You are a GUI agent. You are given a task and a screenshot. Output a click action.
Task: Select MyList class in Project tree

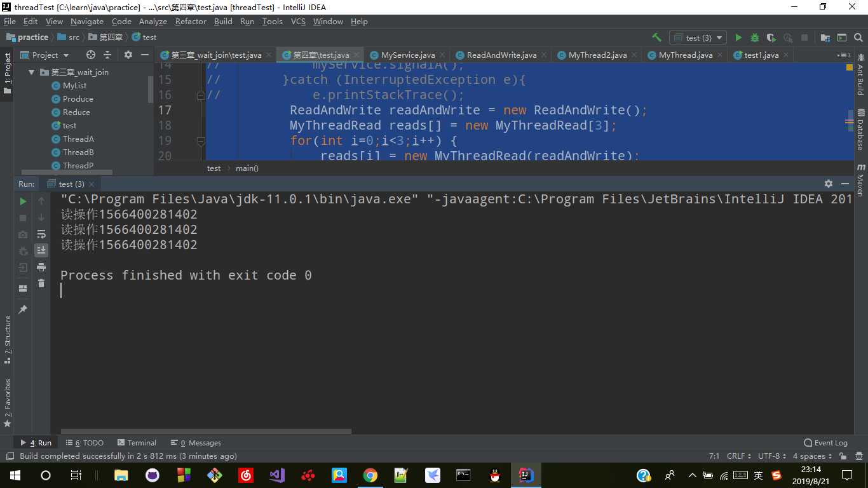74,86
